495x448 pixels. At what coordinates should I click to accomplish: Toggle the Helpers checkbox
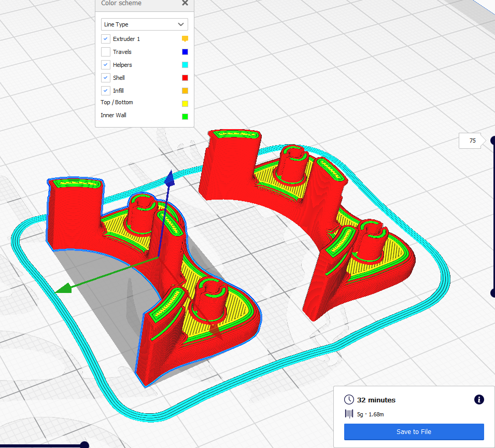click(106, 65)
